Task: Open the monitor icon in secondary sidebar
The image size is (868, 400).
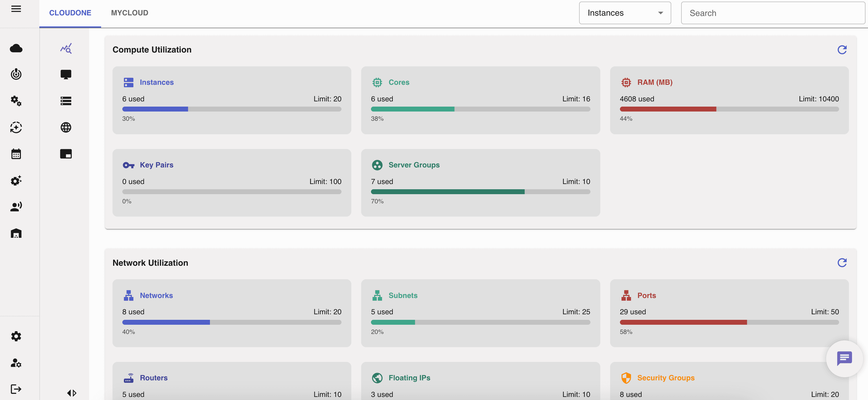Action: click(66, 74)
